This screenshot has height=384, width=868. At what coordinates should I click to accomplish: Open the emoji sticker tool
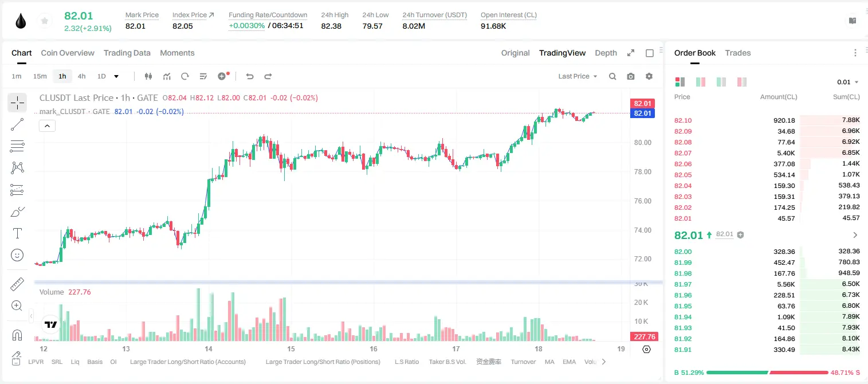pos(17,255)
